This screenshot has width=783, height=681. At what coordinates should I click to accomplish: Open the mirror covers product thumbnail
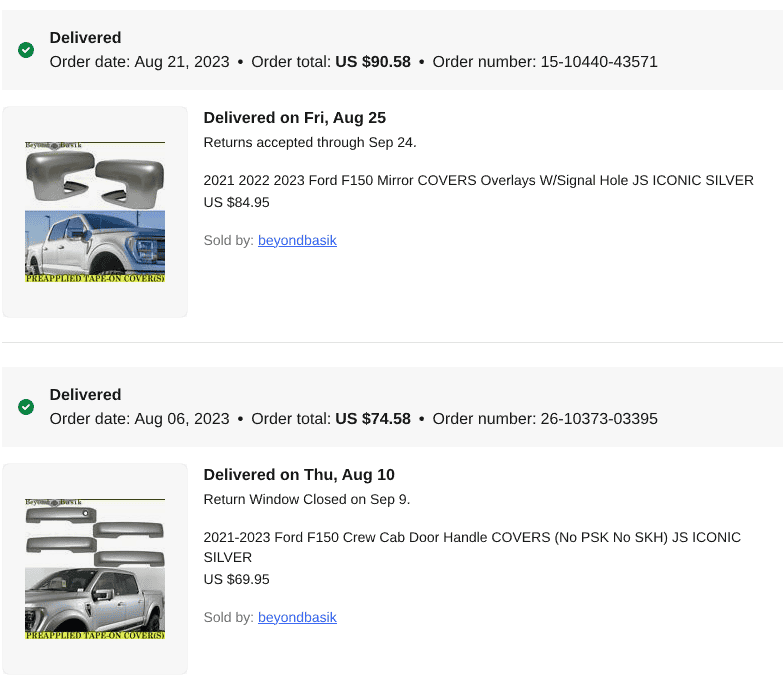pos(95,212)
